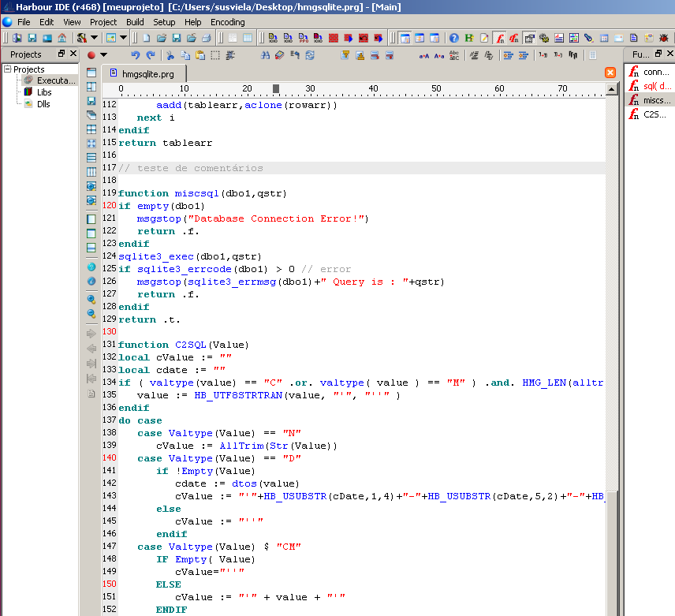Click the Paste clipboard icon

pos(200,54)
